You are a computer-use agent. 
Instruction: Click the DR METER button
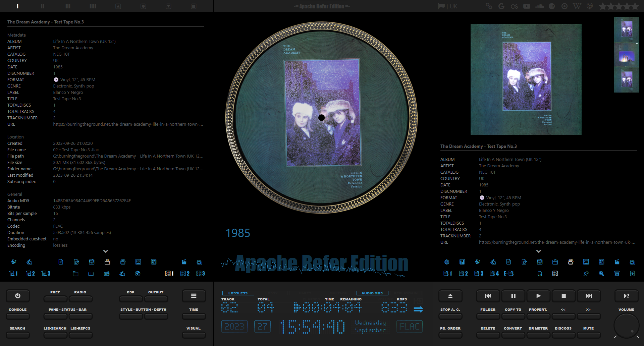[538, 335]
